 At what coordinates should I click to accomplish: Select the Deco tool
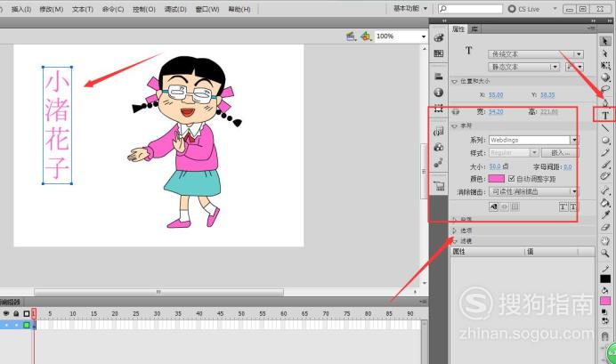[605, 177]
